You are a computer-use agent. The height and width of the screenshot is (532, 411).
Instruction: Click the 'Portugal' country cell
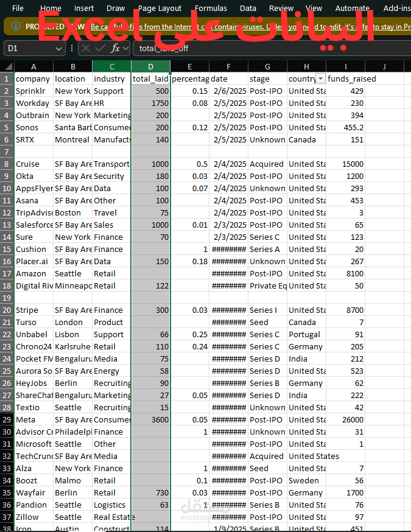pos(306,335)
